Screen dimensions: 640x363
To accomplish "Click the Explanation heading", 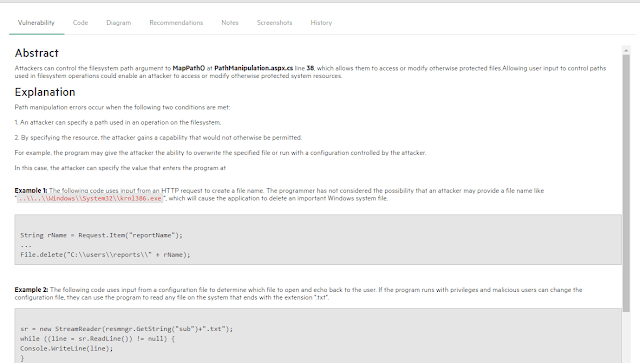I will point(45,92).
